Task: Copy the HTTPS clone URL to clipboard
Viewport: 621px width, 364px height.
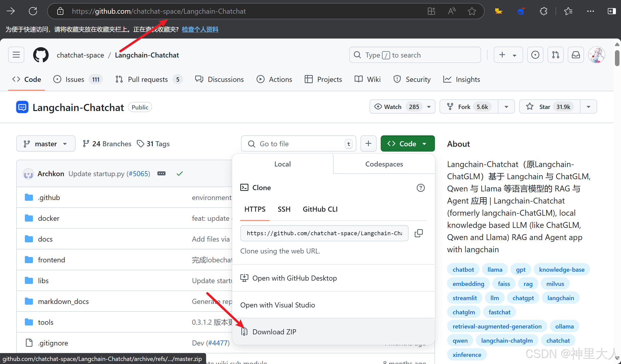Action: 418,233
